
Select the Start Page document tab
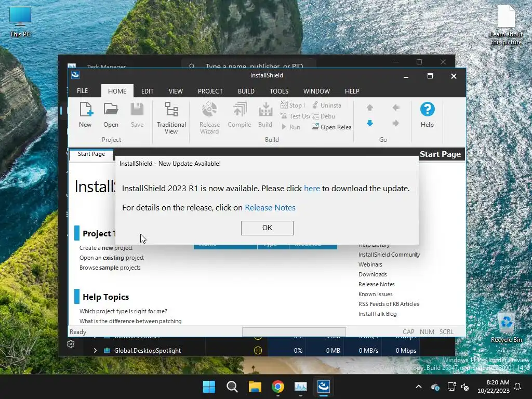click(x=91, y=154)
